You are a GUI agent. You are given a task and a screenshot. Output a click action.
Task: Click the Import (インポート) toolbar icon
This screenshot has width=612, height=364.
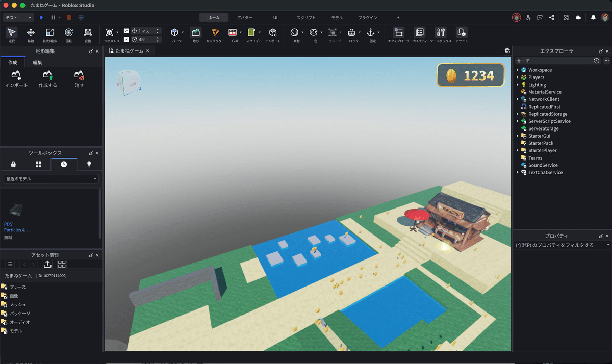273,34
